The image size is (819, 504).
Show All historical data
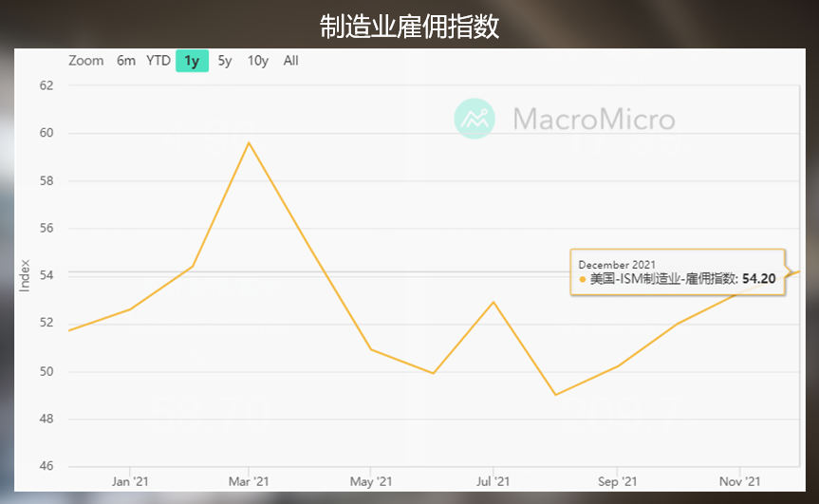[291, 61]
